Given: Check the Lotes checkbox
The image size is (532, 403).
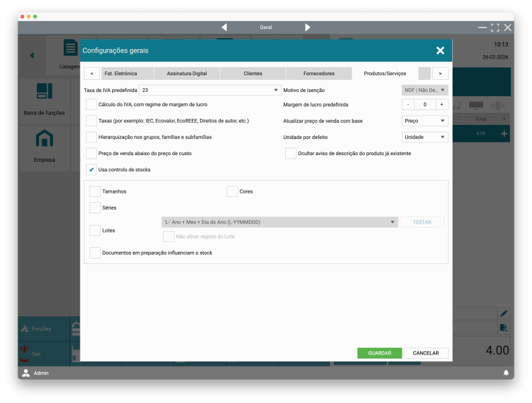Looking at the screenshot, I should tap(95, 230).
